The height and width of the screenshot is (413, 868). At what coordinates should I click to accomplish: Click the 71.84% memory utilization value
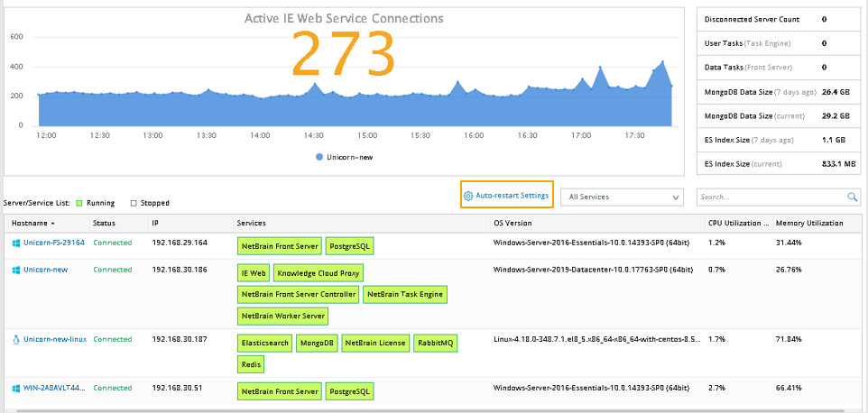[x=789, y=339]
